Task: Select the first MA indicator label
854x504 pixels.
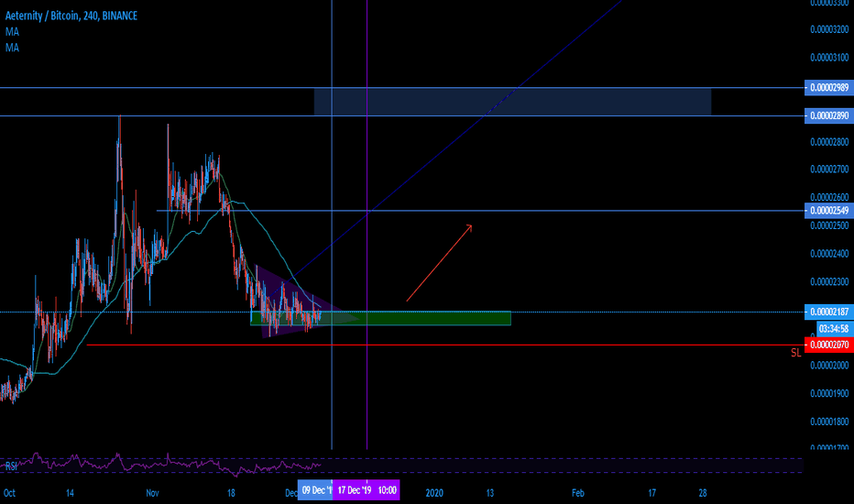Action: point(12,32)
